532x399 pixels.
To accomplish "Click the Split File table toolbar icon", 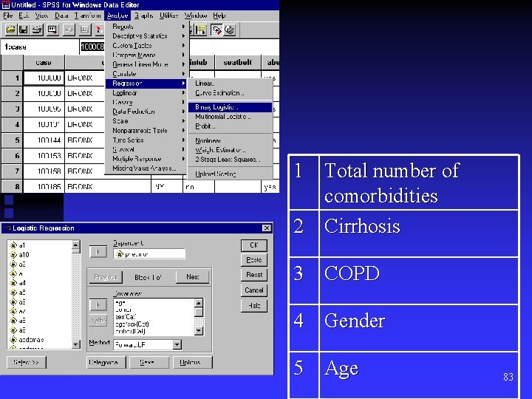I will (x=200, y=30).
